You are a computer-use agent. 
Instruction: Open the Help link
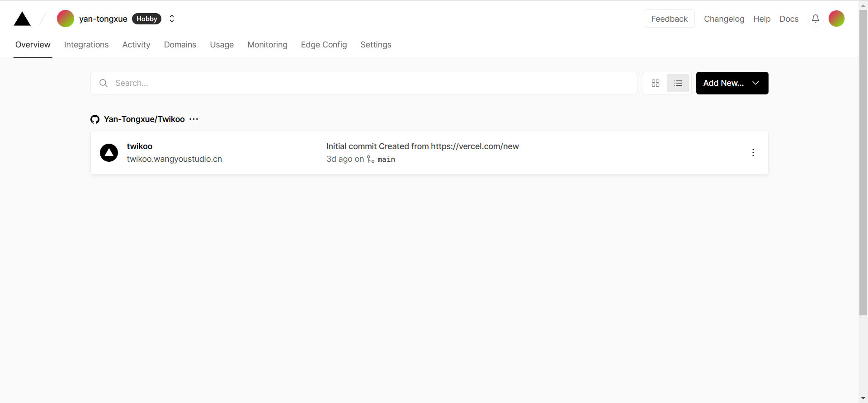coord(762,19)
